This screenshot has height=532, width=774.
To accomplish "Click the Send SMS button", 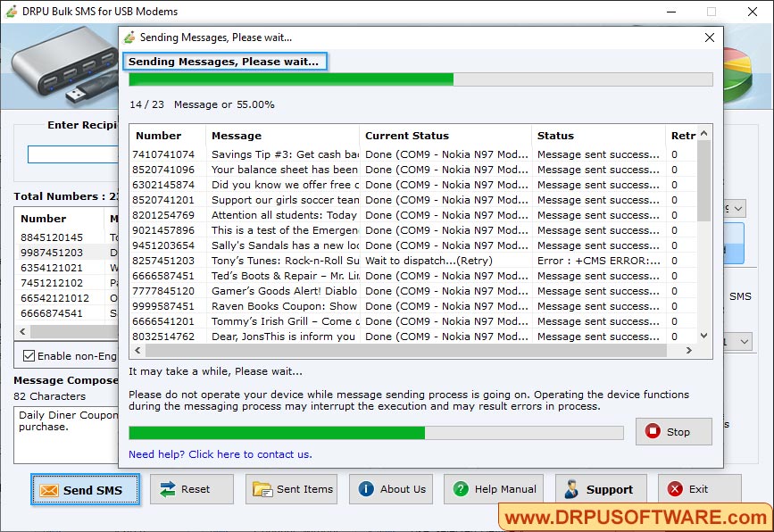I will coord(86,489).
